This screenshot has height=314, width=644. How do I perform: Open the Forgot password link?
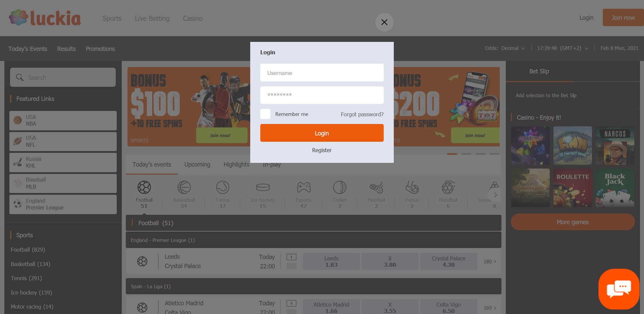(362, 114)
